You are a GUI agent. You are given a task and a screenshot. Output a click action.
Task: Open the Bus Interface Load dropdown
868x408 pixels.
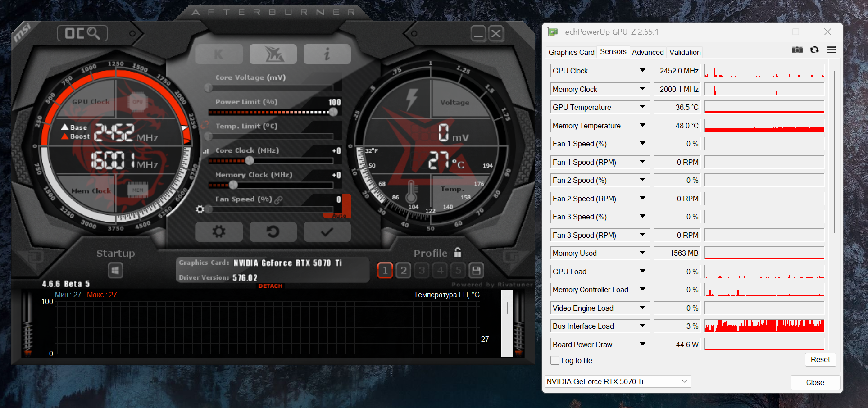point(642,326)
